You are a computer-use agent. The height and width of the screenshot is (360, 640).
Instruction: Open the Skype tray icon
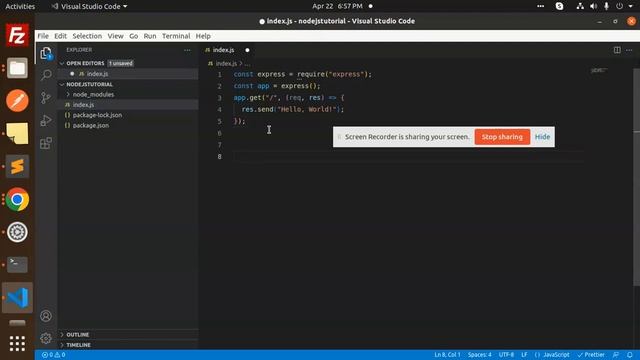coord(559,6)
